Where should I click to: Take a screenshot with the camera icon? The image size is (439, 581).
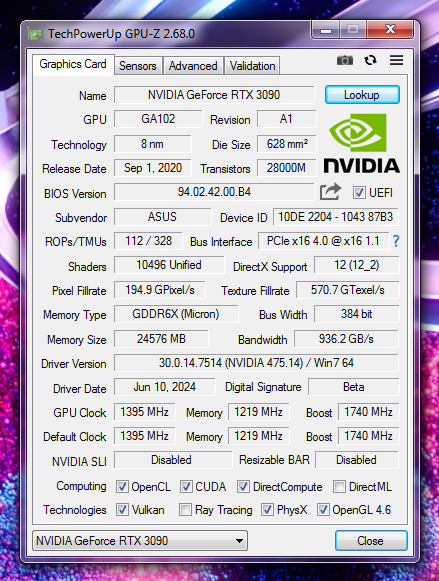345,60
